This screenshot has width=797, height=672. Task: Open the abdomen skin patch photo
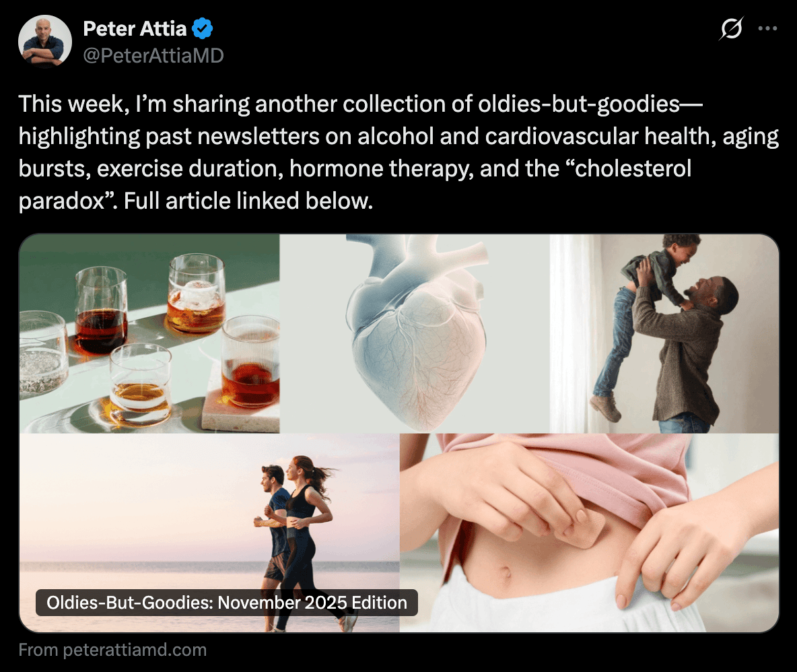tap(590, 533)
